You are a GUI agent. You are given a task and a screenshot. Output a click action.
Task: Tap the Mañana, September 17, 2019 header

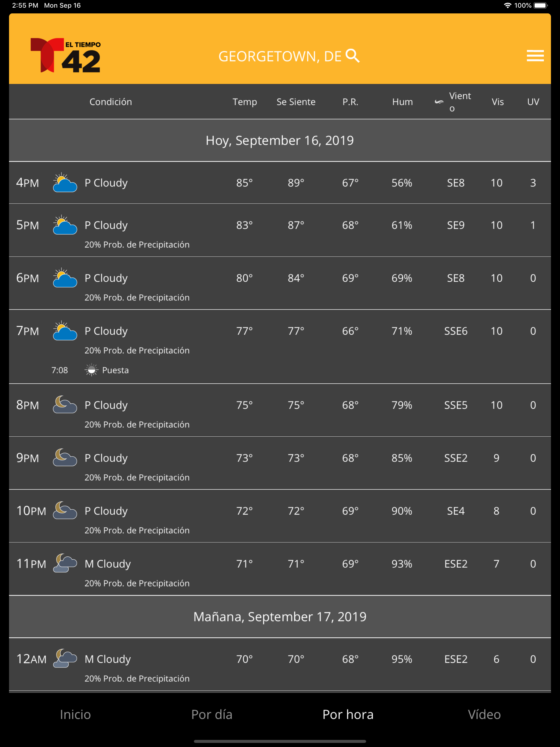coord(280,617)
